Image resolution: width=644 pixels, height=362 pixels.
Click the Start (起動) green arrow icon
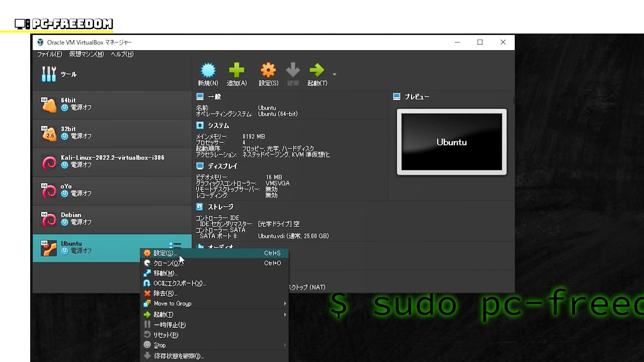[x=317, y=70]
